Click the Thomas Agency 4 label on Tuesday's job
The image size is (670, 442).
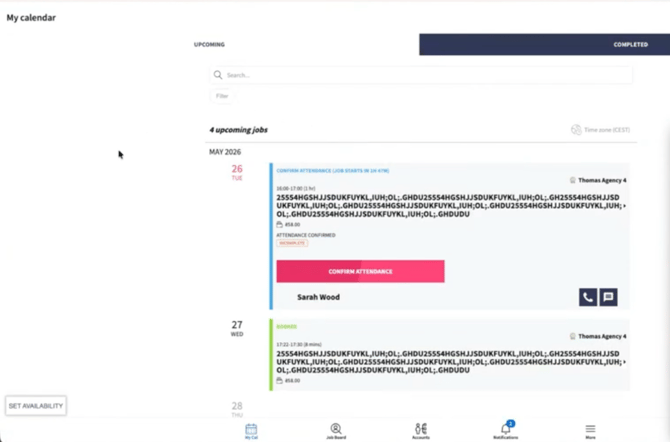tap(602, 180)
